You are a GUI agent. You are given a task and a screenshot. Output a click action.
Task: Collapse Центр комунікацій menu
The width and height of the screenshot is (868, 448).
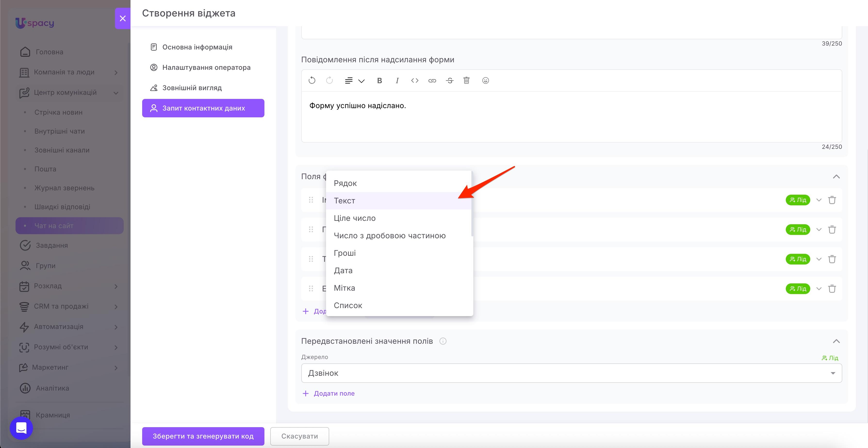(x=69, y=93)
